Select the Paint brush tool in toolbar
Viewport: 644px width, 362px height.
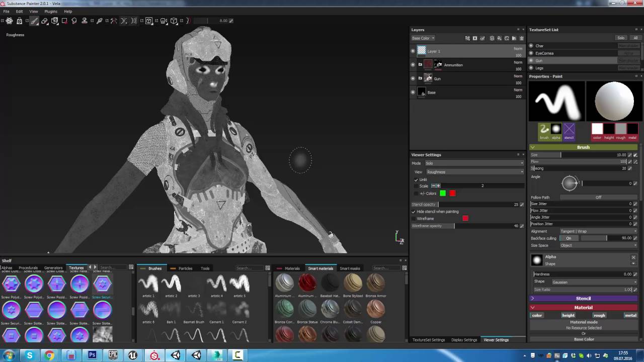pyautogui.click(x=34, y=21)
